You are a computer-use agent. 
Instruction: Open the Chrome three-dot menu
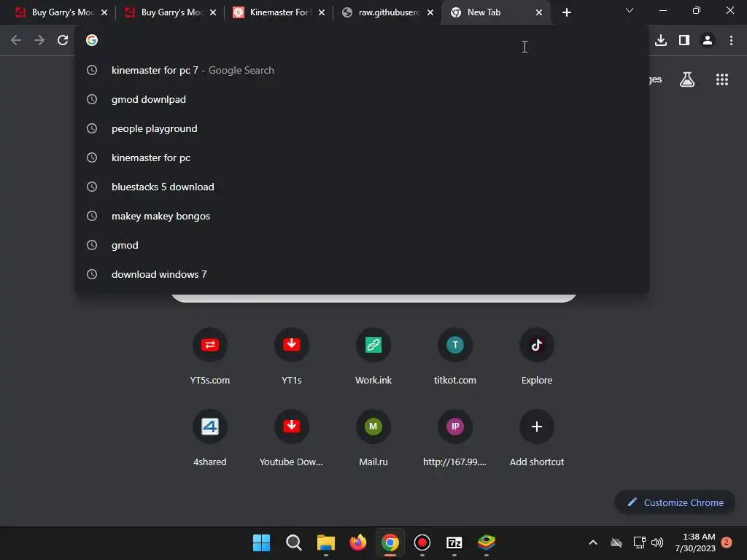(x=731, y=40)
